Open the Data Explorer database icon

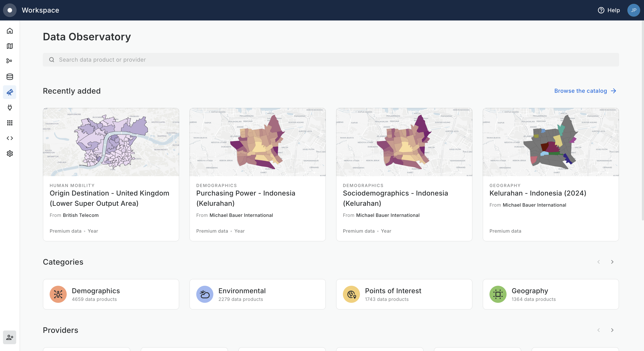[10, 77]
